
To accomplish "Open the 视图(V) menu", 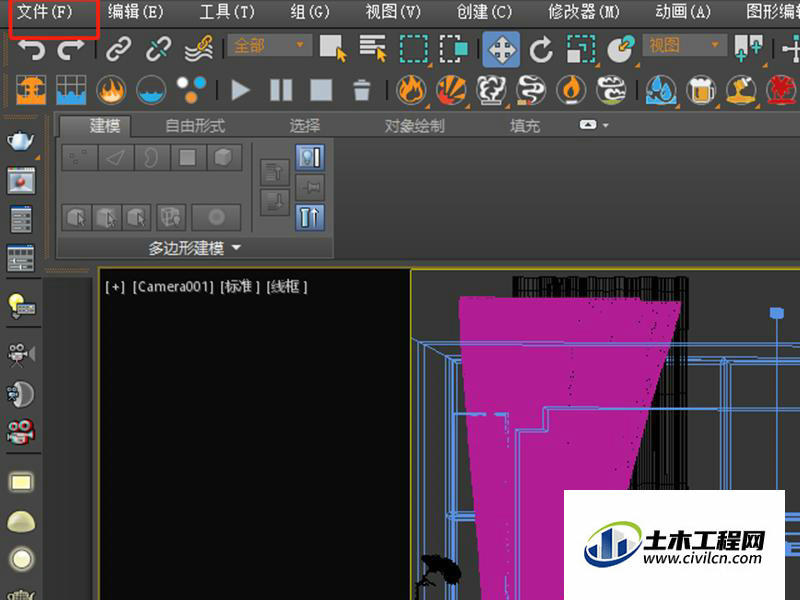I will [393, 12].
